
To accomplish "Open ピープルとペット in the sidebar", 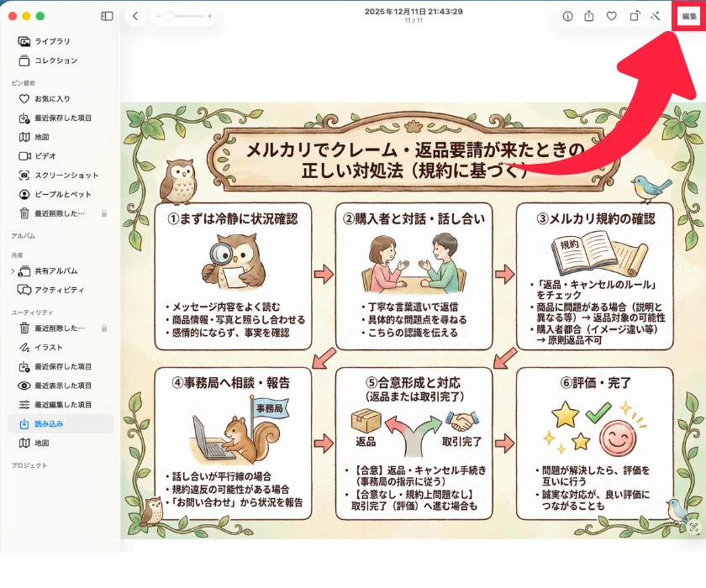I will point(61,194).
